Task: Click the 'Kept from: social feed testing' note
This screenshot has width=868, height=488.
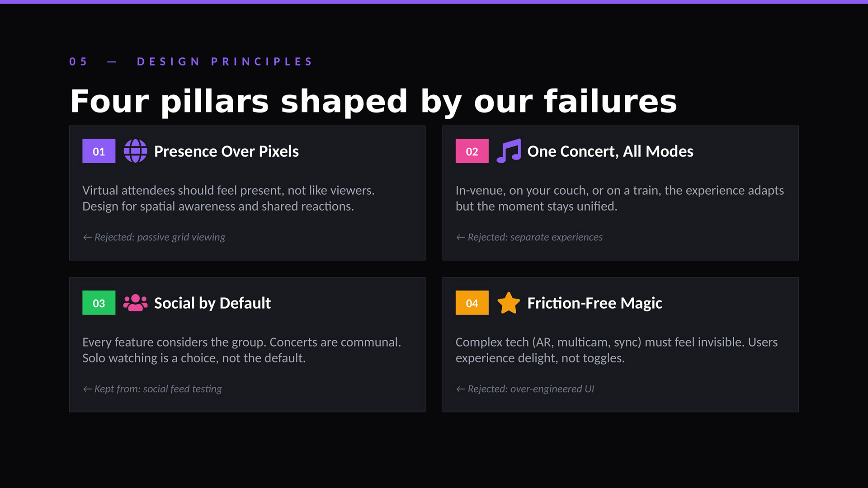Action: coord(158,389)
